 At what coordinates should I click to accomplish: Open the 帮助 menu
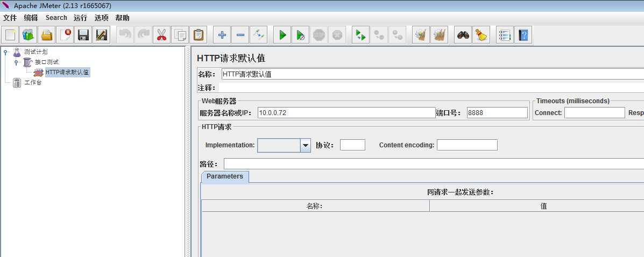pos(122,18)
